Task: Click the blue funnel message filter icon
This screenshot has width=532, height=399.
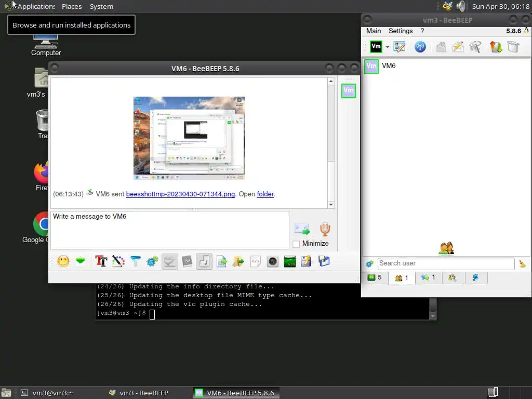Action: [136, 261]
